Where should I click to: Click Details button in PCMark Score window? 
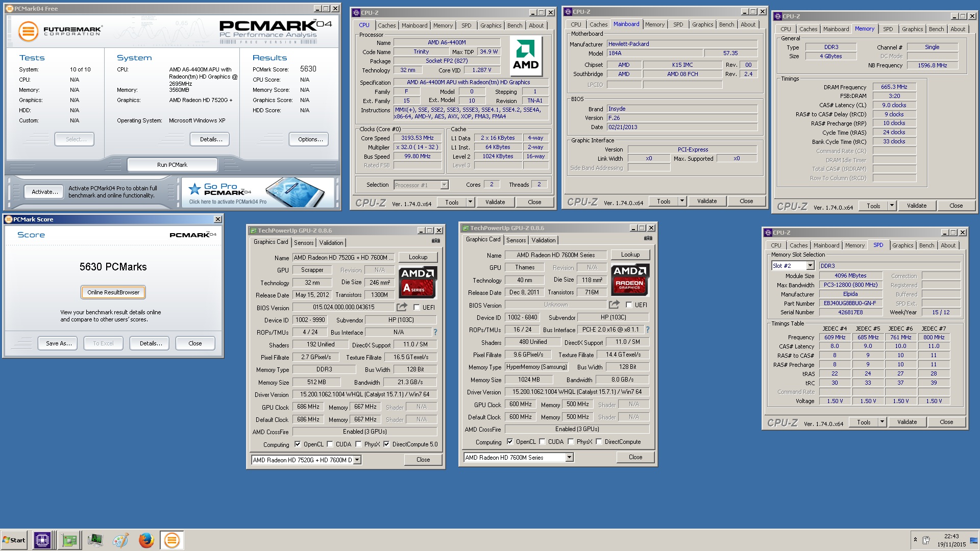coord(151,343)
